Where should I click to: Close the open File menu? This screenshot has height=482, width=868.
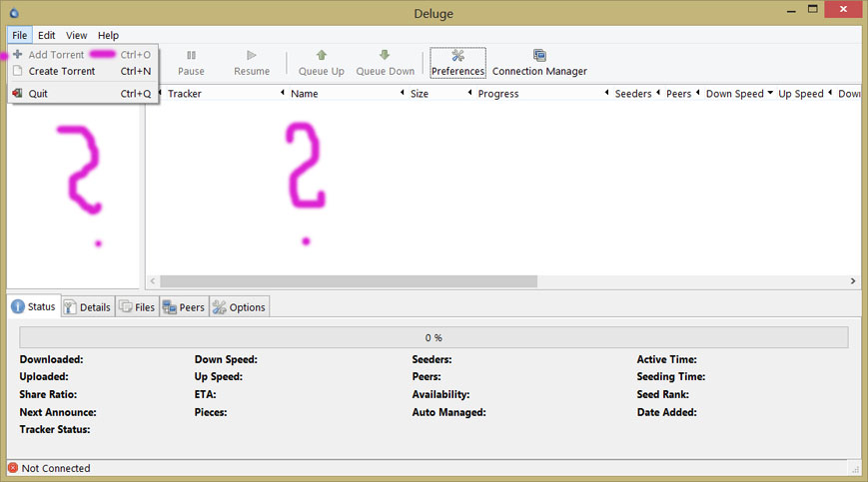19,35
